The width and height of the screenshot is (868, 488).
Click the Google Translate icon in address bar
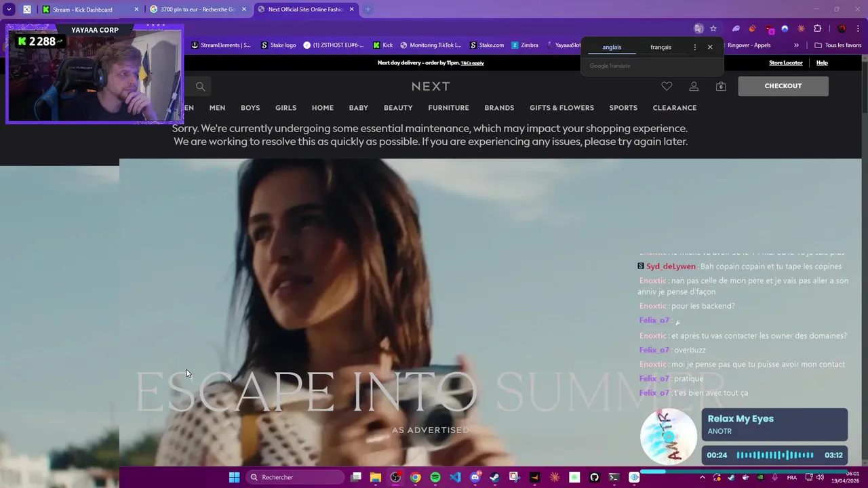(698, 28)
